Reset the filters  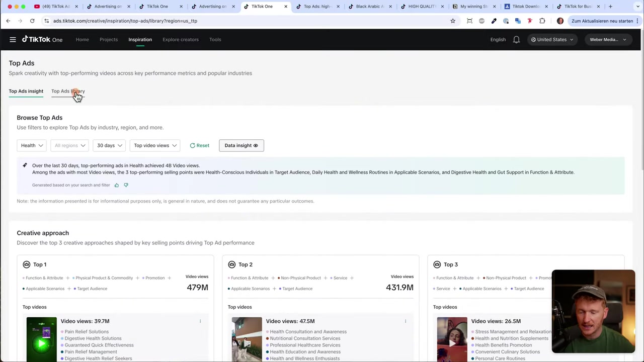tap(200, 145)
